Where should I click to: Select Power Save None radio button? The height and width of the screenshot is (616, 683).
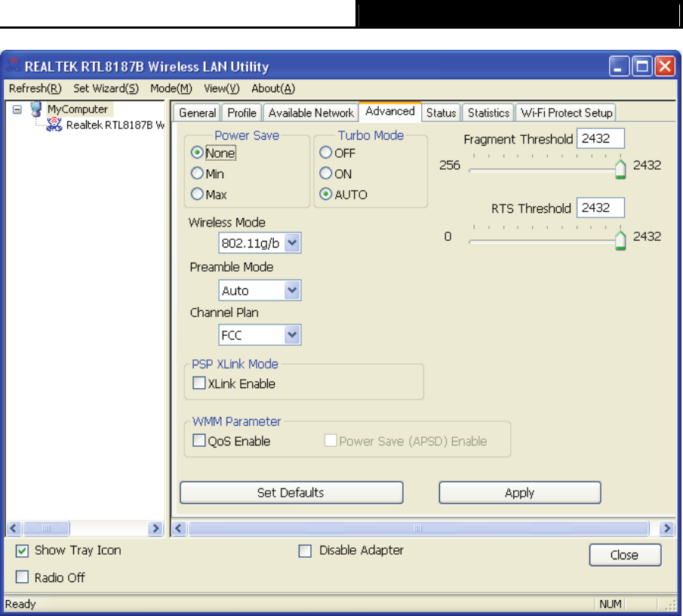click(197, 152)
